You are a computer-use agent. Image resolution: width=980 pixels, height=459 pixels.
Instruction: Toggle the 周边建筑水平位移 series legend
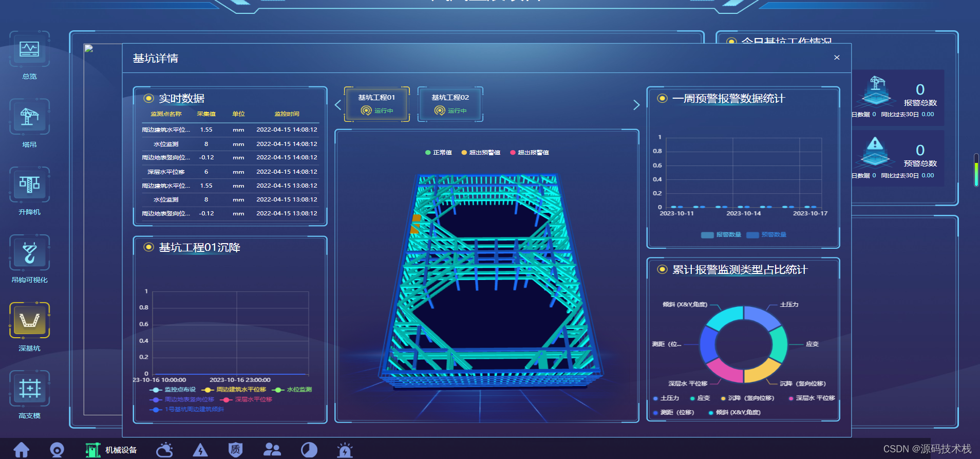(234, 390)
